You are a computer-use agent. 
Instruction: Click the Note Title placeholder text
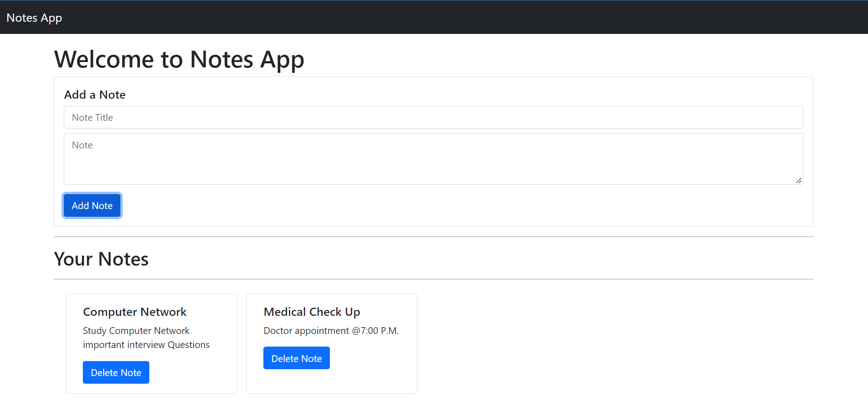[92, 117]
